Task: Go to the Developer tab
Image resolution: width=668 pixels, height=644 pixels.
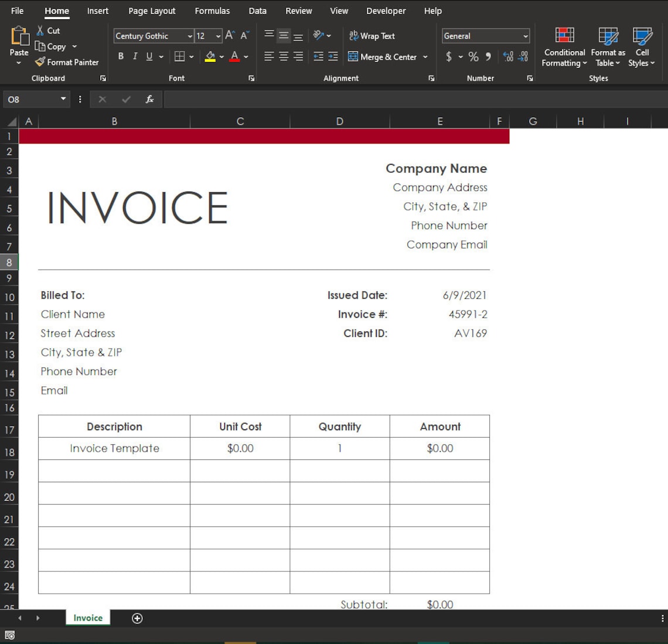Action: point(386,11)
